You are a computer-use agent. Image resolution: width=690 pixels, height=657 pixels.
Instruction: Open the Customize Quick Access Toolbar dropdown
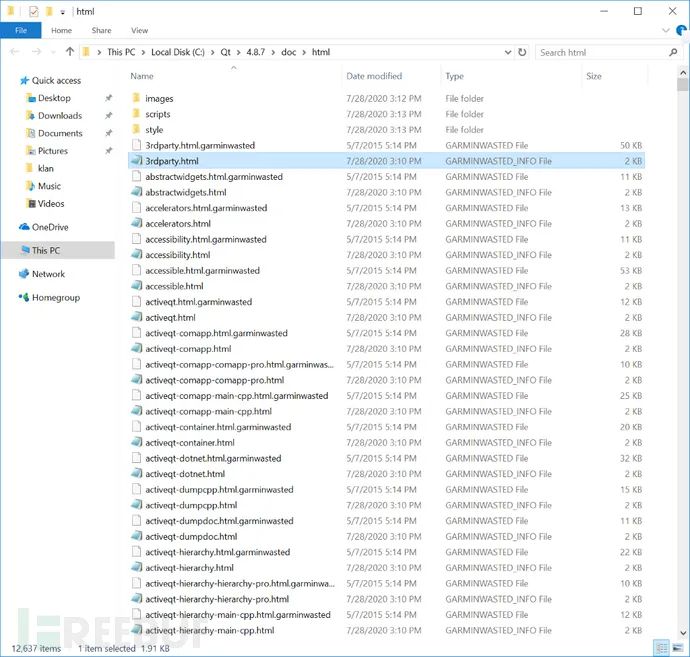tap(63, 12)
